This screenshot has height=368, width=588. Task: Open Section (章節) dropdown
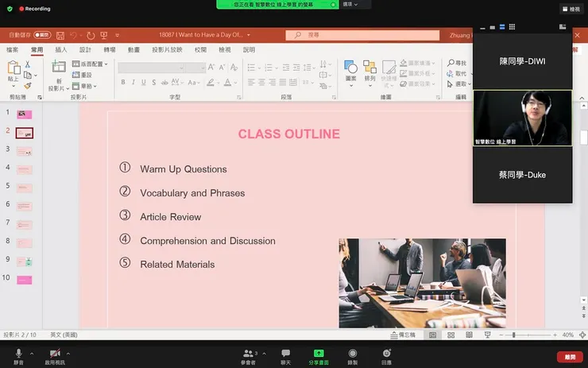coord(84,86)
